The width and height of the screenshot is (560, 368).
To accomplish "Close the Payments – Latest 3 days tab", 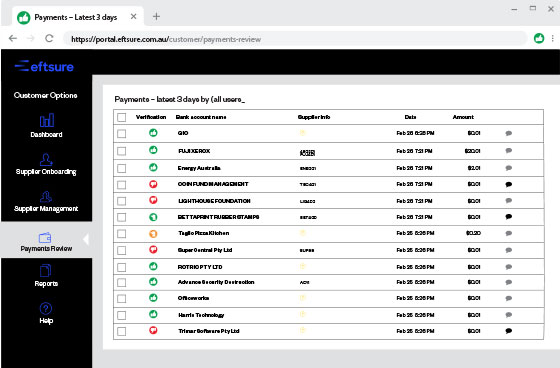I will click(133, 16).
